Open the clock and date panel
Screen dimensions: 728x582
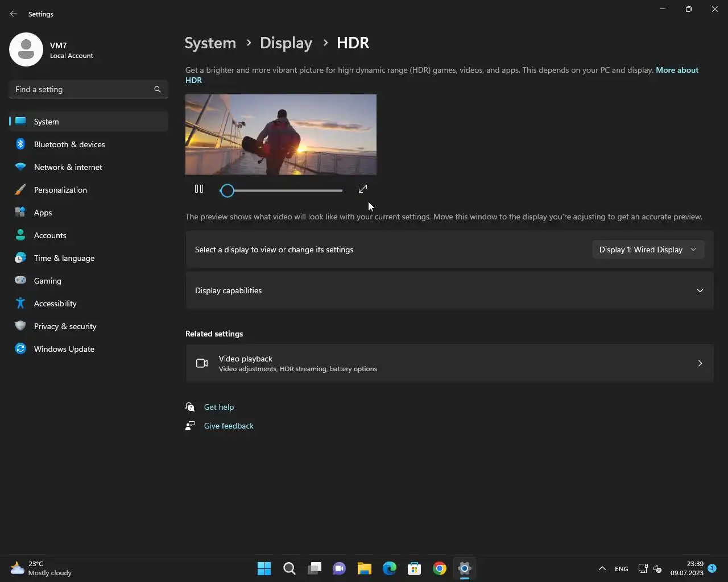pyautogui.click(x=686, y=568)
